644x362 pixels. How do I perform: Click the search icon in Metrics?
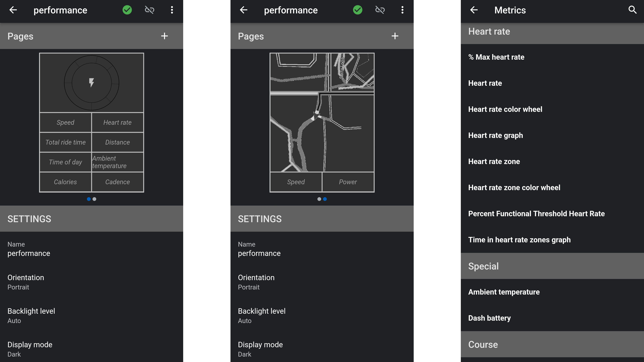[x=632, y=10]
